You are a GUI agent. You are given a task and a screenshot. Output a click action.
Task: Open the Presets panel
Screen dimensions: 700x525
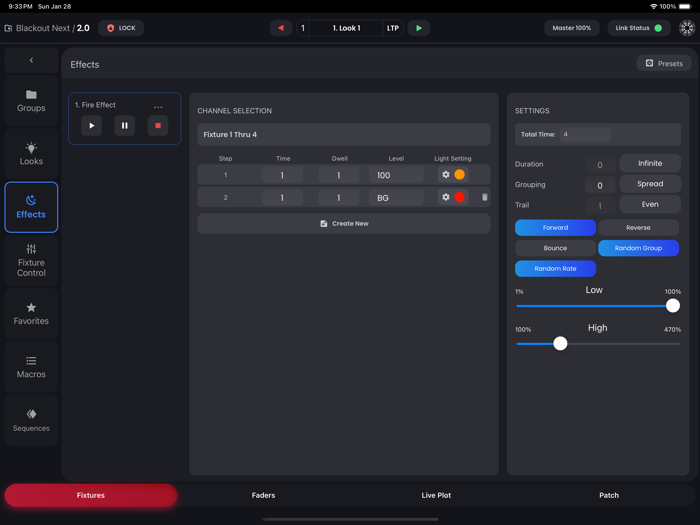pyautogui.click(x=664, y=63)
